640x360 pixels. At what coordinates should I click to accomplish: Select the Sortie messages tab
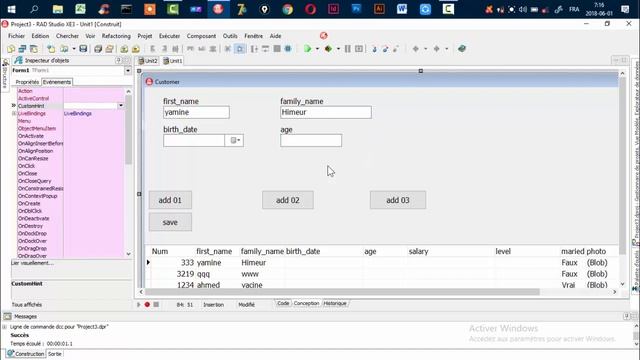tap(55, 354)
